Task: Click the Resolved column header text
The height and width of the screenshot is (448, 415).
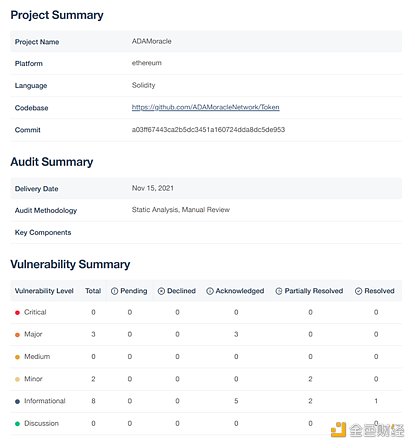Action: 379,291
